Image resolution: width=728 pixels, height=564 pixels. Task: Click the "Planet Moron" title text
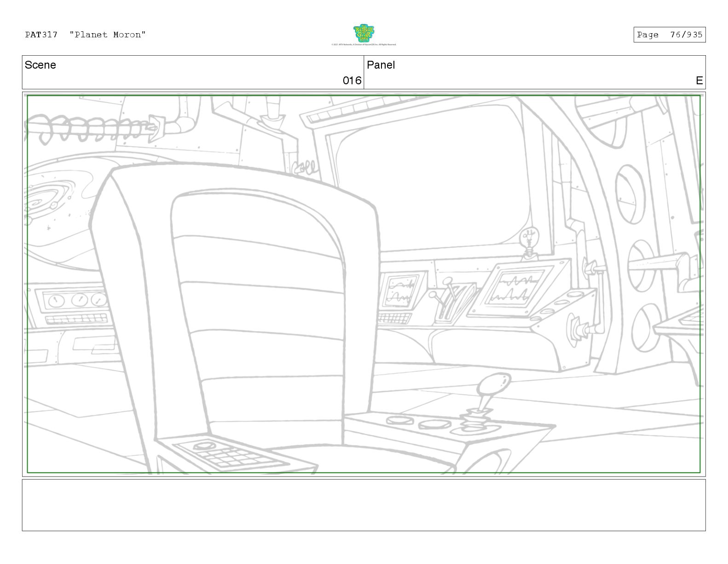[x=108, y=35]
